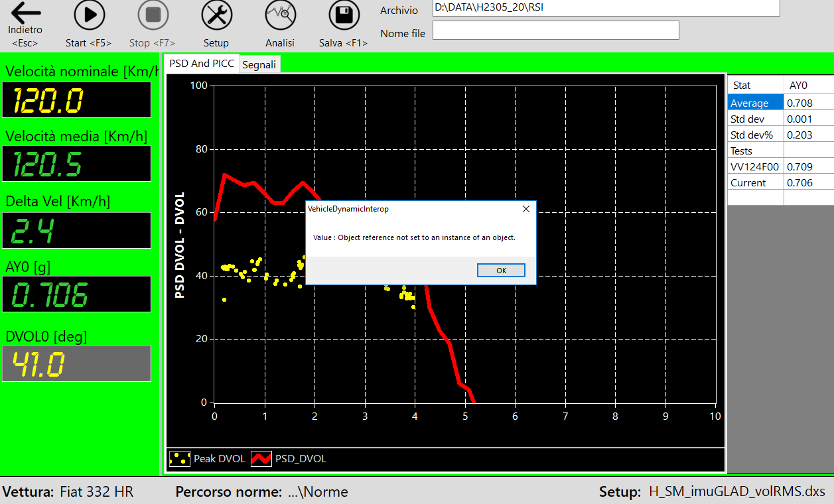834x504 pixels.
Task: Click the Nome file input field
Action: coord(555,31)
